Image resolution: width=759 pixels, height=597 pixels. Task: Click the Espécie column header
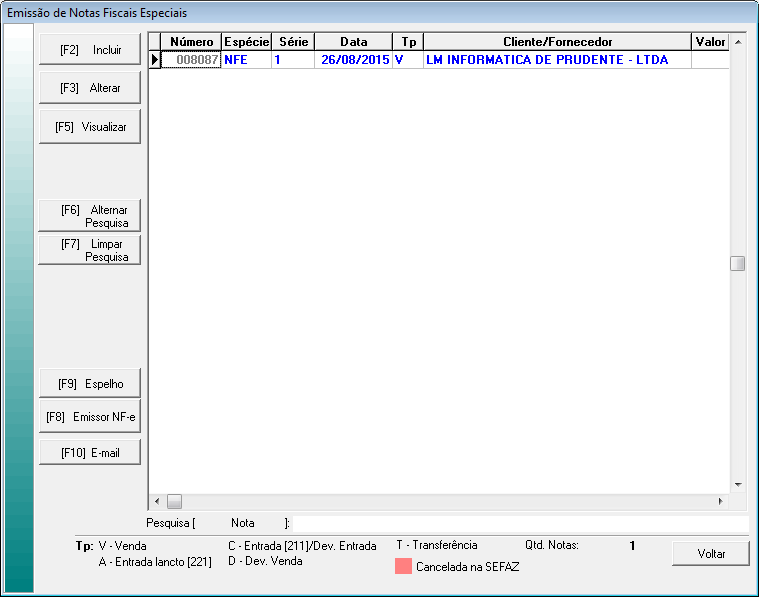point(246,42)
